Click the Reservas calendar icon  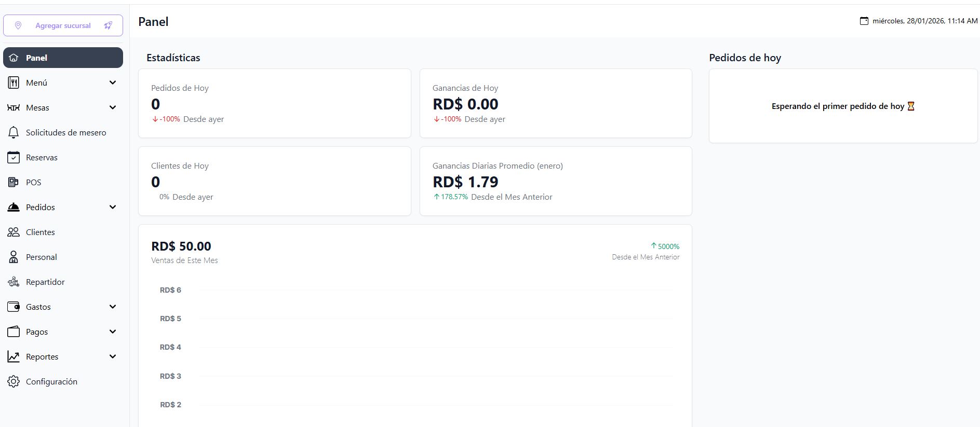(14, 157)
